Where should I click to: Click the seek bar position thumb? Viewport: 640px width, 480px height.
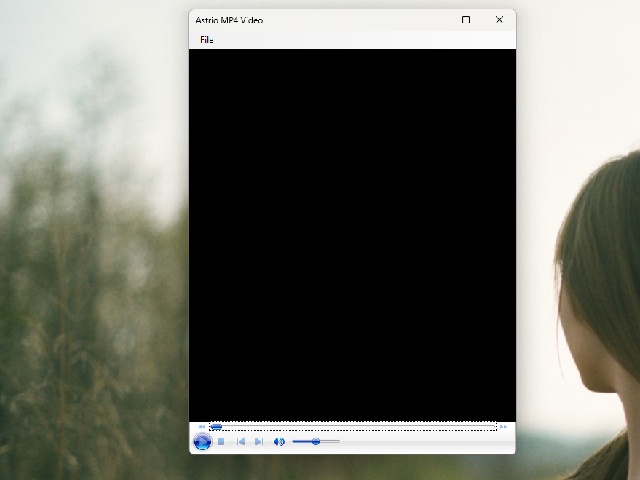coord(216,427)
